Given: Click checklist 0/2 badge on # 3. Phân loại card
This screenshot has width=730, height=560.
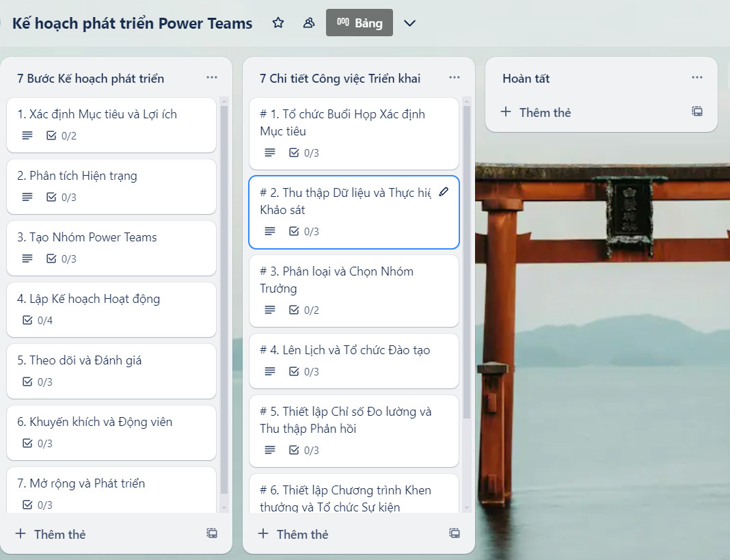Looking at the screenshot, I should pos(304,310).
